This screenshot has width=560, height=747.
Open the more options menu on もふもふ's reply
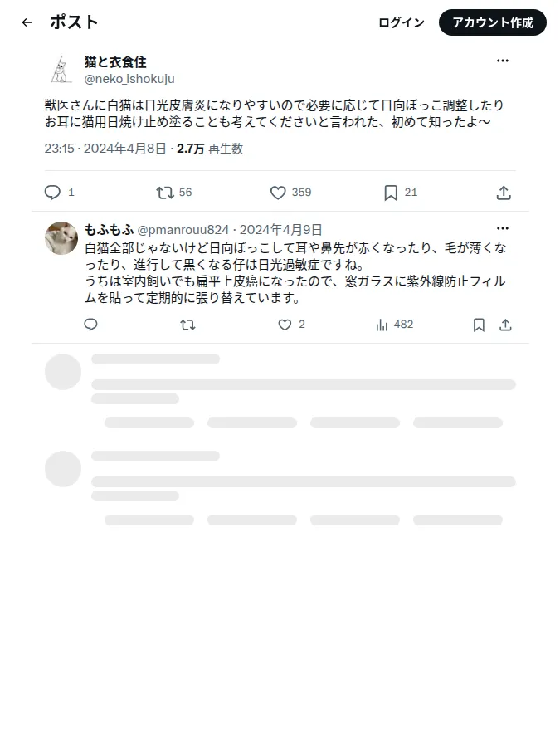[503, 228]
